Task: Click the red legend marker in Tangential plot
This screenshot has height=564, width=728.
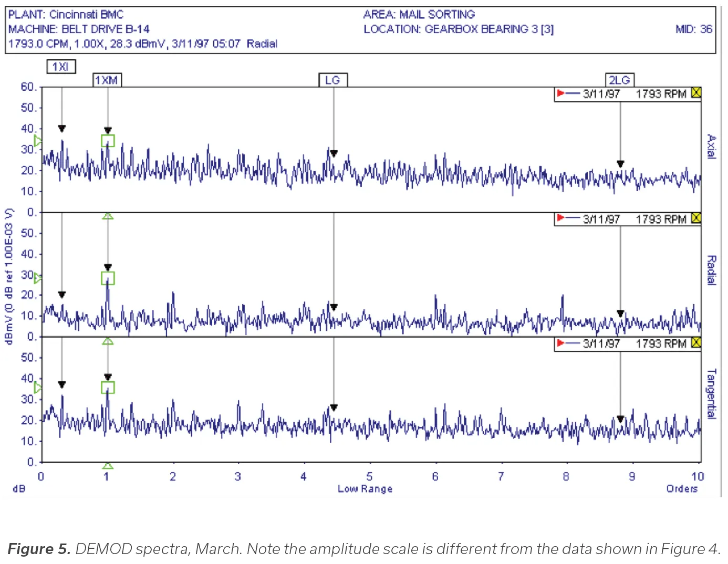Action: click(560, 343)
